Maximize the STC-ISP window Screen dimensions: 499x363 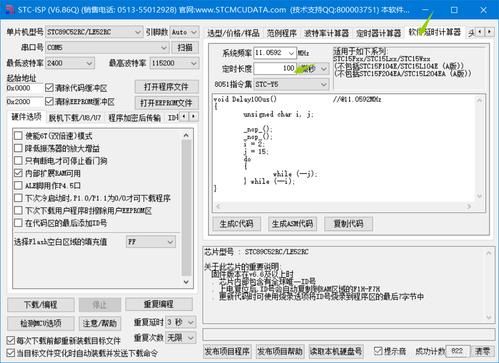[x=454, y=10]
